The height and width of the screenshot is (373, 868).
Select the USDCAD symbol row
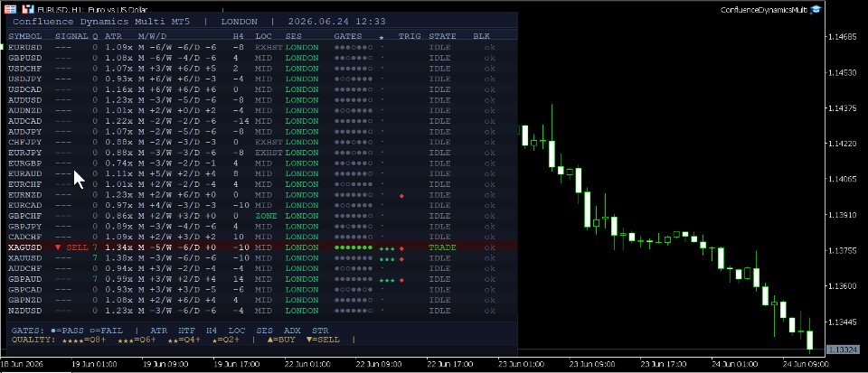(262, 89)
